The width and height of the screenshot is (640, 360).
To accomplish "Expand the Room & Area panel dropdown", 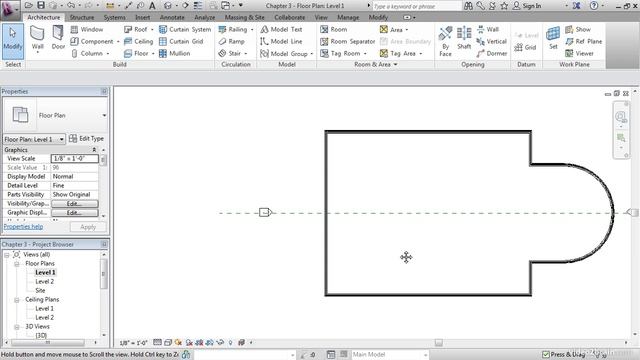I will point(396,64).
